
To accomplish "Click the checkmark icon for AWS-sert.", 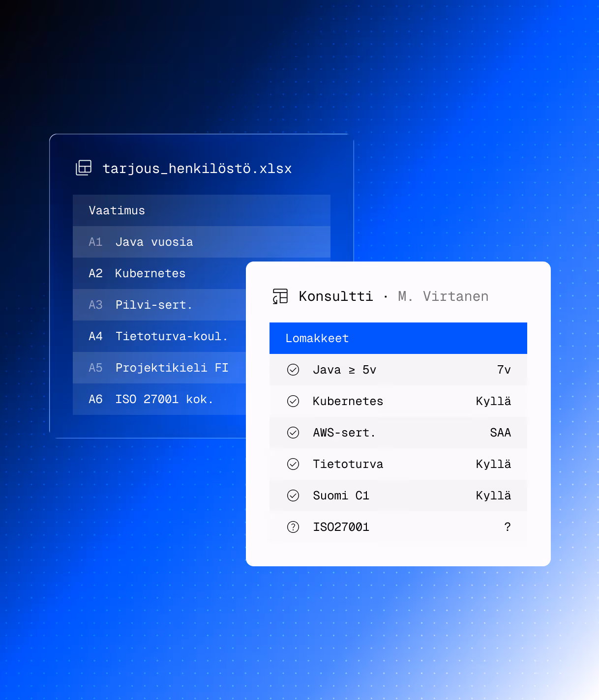I will pos(293,433).
